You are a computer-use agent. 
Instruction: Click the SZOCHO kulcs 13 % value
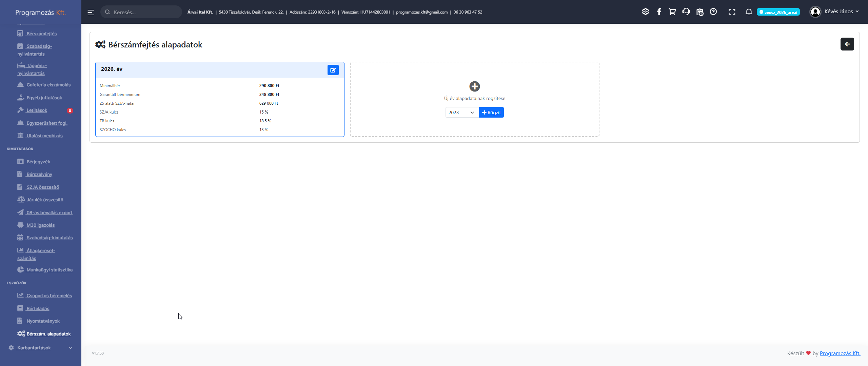[x=264, y=130]
